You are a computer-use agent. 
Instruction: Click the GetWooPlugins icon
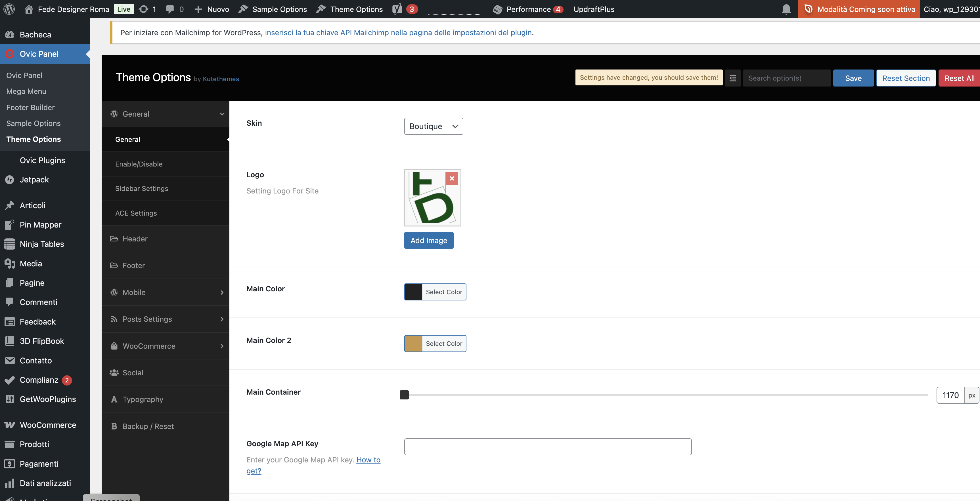point(10,399)
